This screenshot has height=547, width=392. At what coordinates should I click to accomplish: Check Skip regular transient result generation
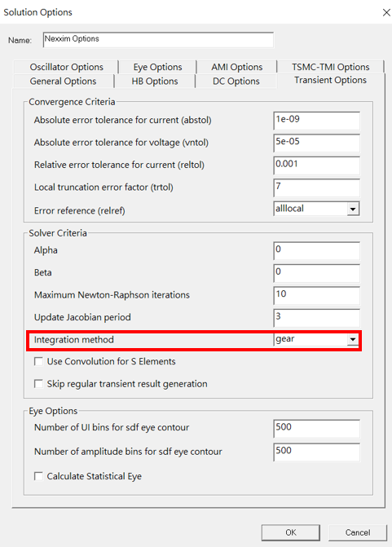pos(38,384)
